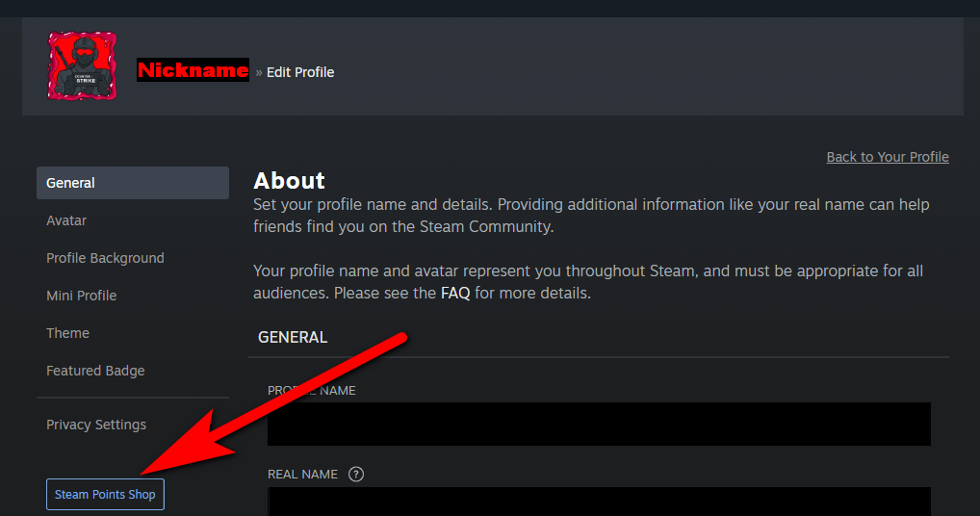
Task: Go Back to Your Profile
Action: pos(888,157)
